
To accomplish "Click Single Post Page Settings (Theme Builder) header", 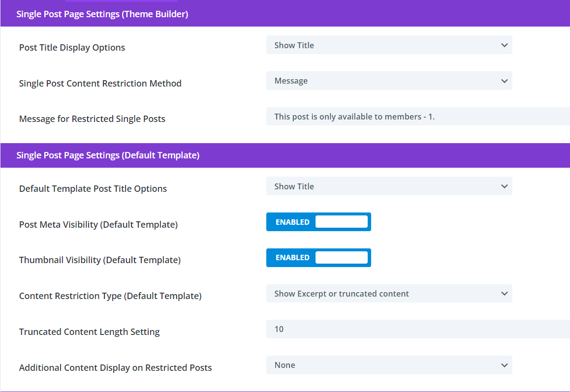I will (102, 14).
